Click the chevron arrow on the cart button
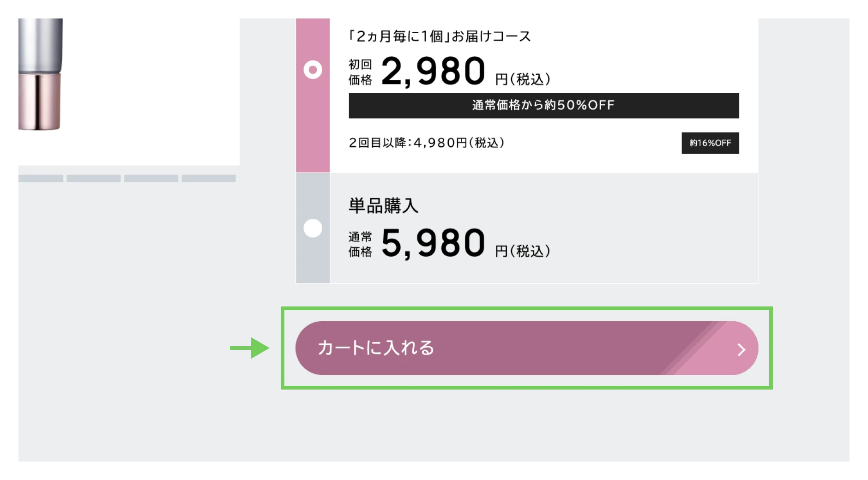The image size is (868, 480). [x=741, y=349]
